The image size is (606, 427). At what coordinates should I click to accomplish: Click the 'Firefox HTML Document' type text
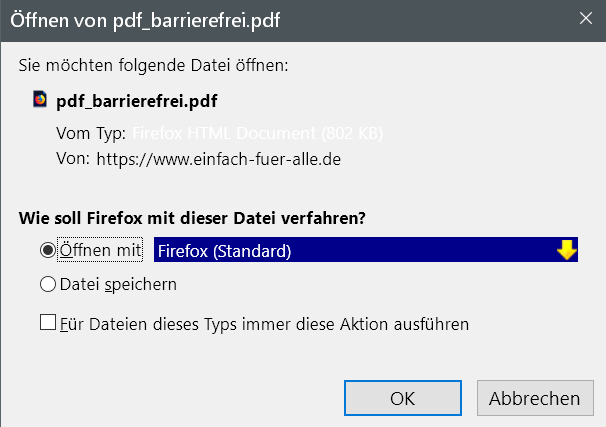point(257,133)
